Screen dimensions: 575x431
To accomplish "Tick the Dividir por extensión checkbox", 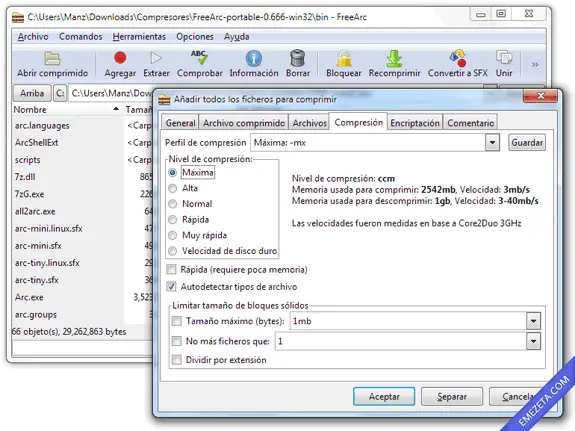I will pos(177,360).
